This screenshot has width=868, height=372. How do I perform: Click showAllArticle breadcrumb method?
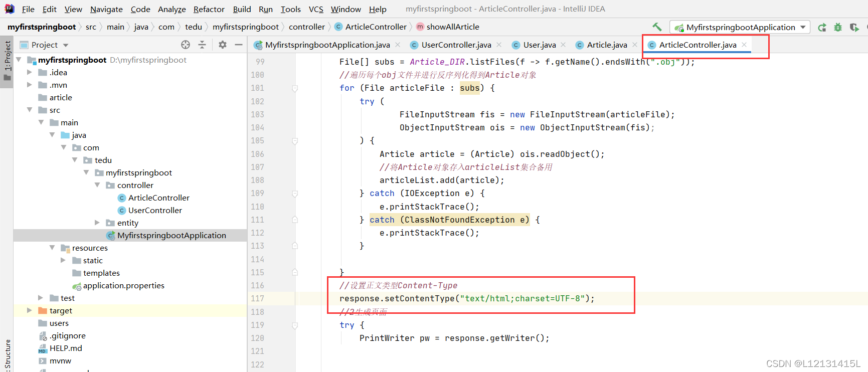(447, 27)
